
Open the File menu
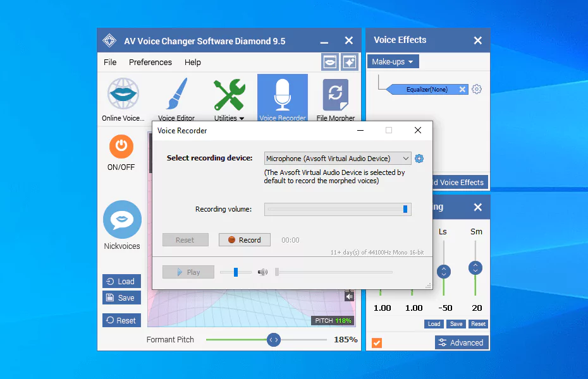click(x=110, y=62)
